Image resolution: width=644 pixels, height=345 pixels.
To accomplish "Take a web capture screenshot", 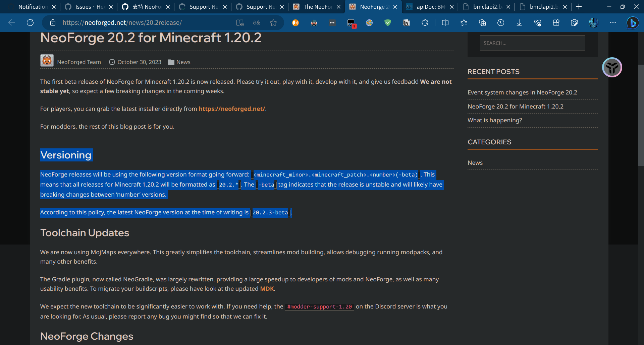I will (x=574, y=22).
